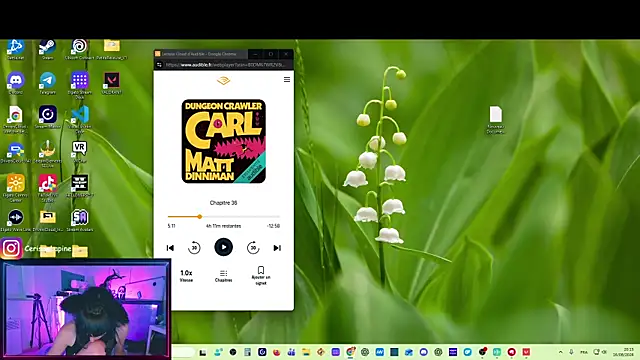The height and width of the screenshot is (360, 640).
Task: Play the Dungeon Crawler Carl audiobook
Action: pos(223,247)
